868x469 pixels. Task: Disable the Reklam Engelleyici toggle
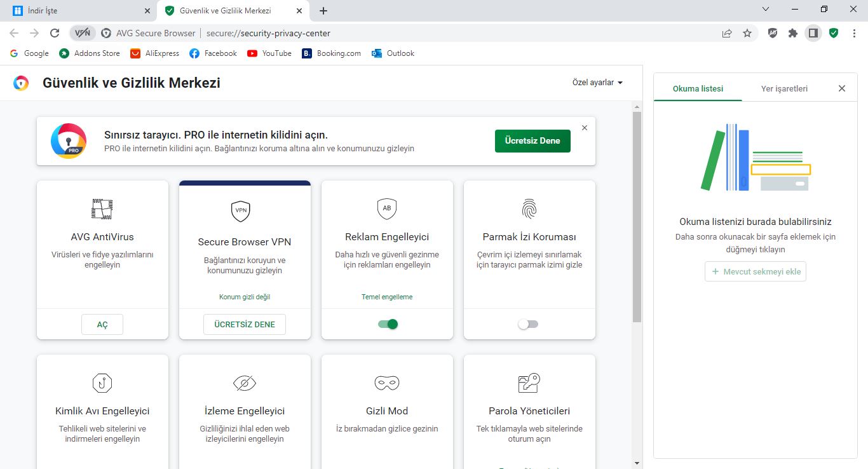[388, 324]
